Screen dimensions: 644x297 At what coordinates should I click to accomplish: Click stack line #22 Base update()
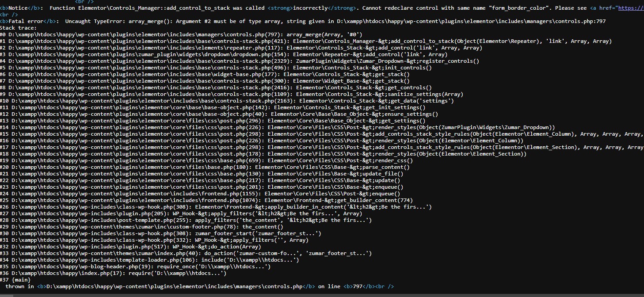(x=200, y=180)
